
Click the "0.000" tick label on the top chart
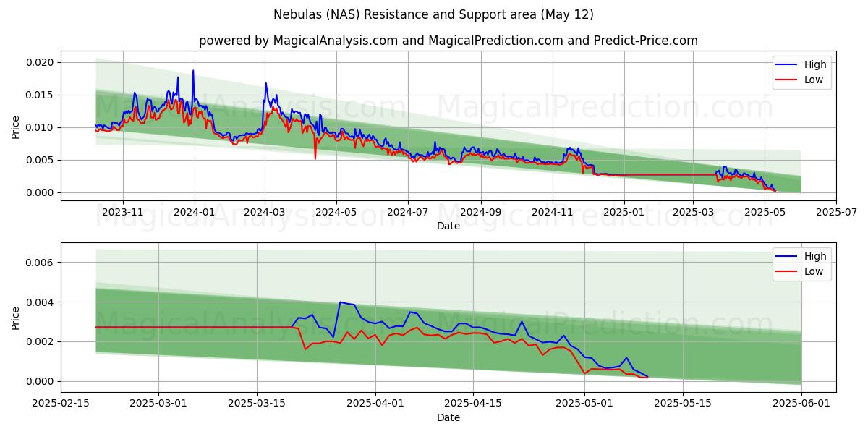pyautogui.click(x=41, y=192)
